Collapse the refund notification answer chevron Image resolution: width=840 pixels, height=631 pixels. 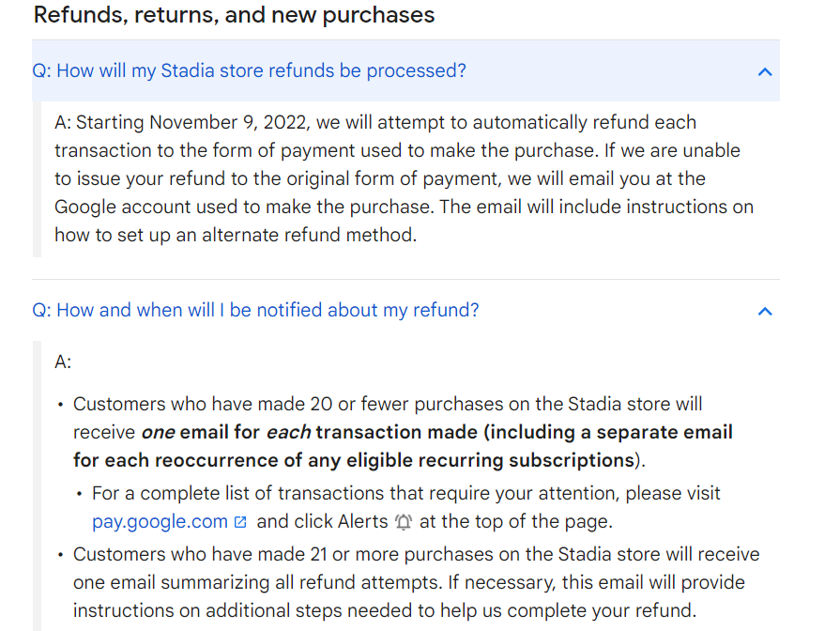point(765,311)
